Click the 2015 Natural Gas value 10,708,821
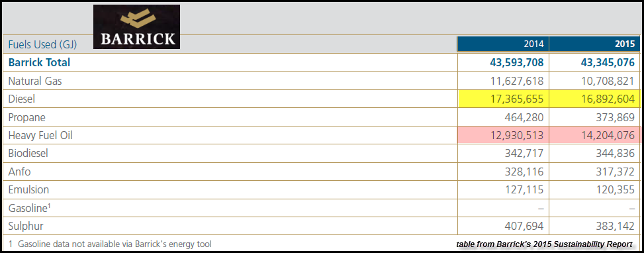Screen dimensions: 644x253 [x=608, y=81]
